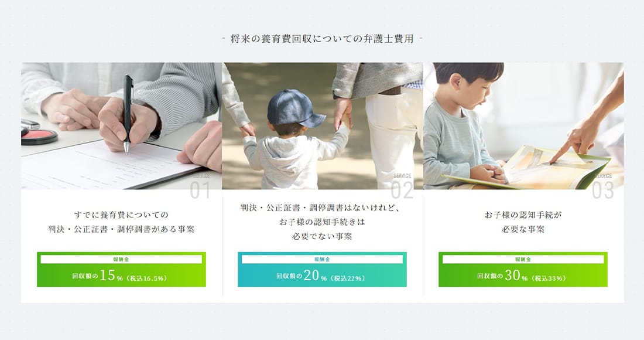Click the child holding hands photo
Image resolution: width=644 pixels, height=340 pixels.
tap(323, 126)
